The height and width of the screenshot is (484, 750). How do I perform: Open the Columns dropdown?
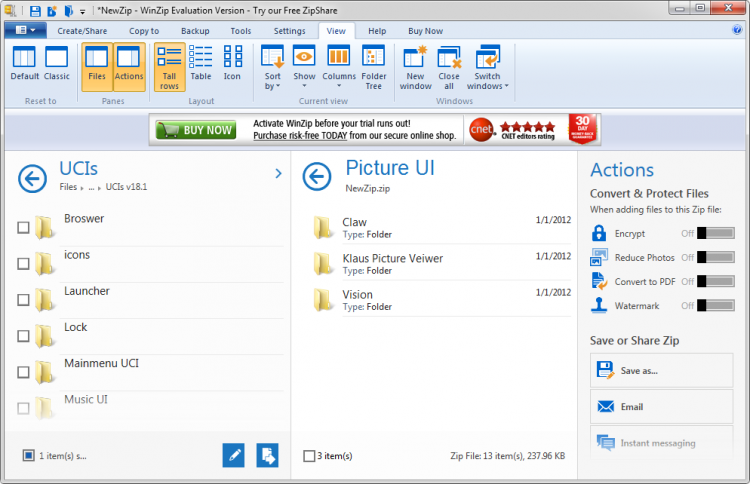[x=339, y=66]
